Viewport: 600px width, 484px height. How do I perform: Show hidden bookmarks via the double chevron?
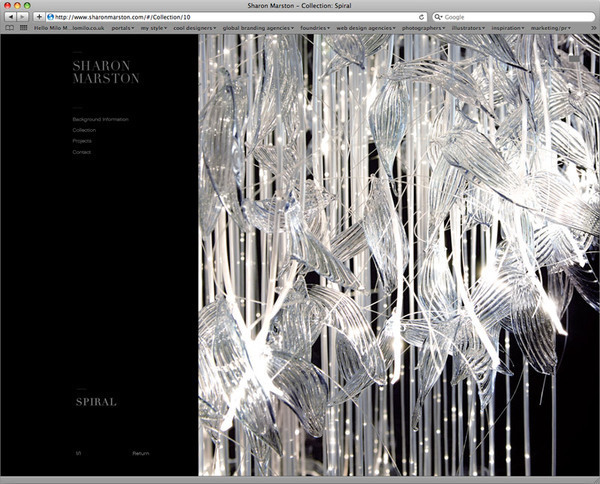point(593,28)
